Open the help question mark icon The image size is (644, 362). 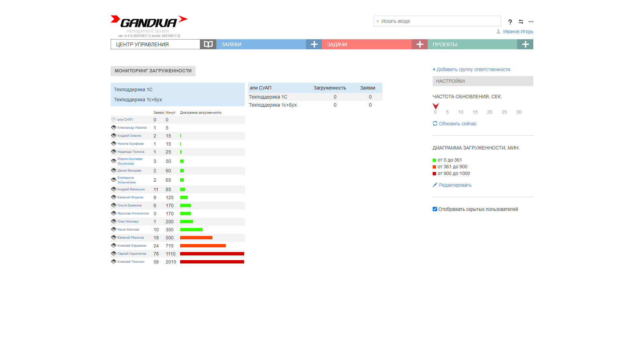510,22
